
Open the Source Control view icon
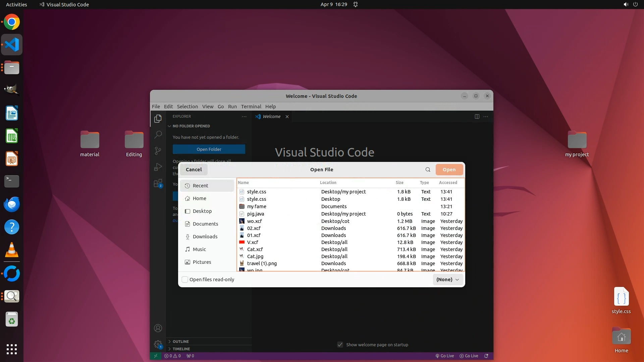[x=158, y=151]
